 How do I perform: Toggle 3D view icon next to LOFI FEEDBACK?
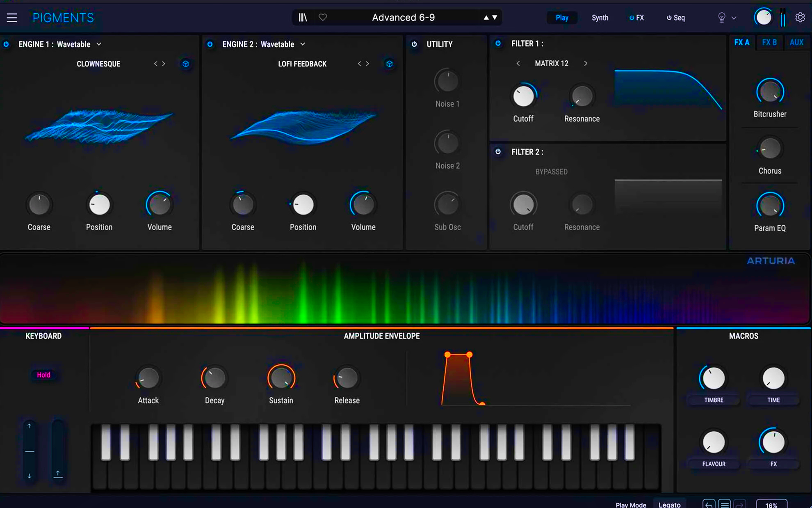(x=390, y=64)
